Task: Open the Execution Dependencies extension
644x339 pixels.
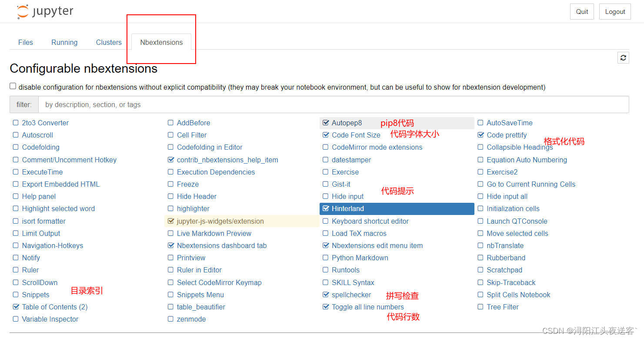Action: pyautogui.click(x=216, y=172)
